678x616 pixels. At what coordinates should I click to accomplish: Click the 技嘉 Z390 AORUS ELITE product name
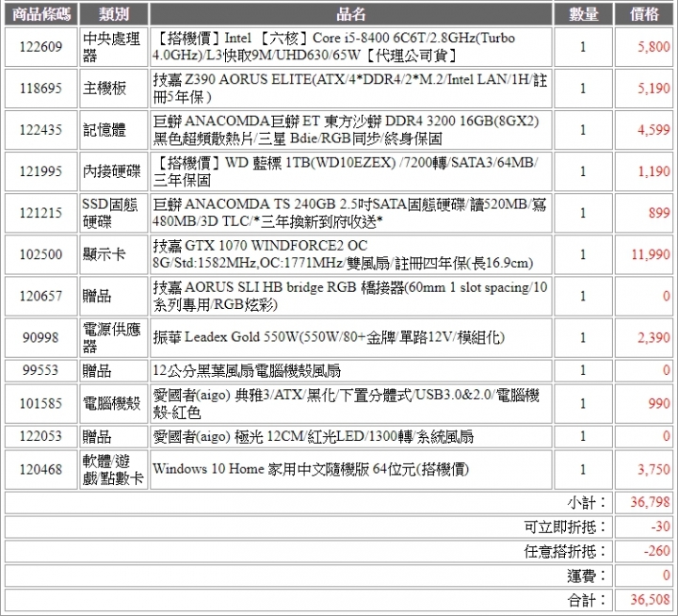coord(350,89)
